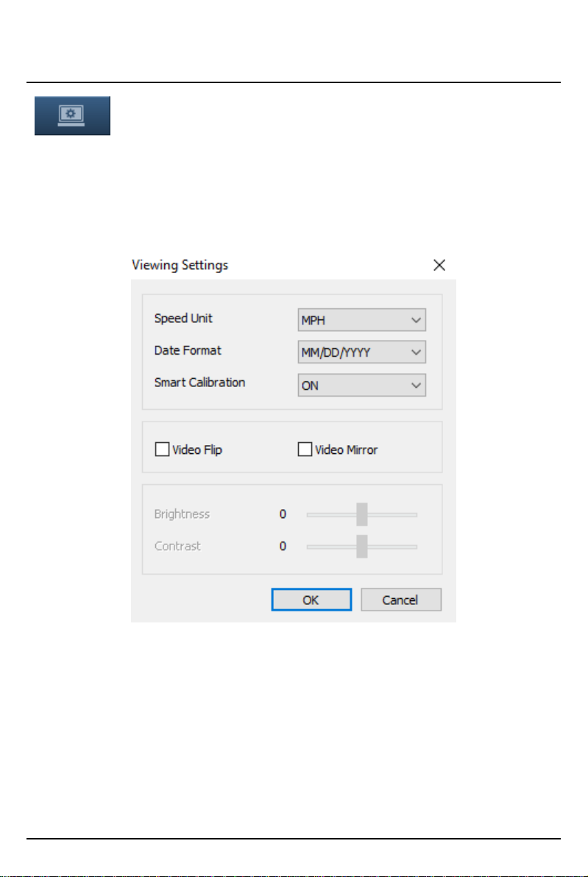Open the Smart Calibration ON combo box

tap(361, 386)
